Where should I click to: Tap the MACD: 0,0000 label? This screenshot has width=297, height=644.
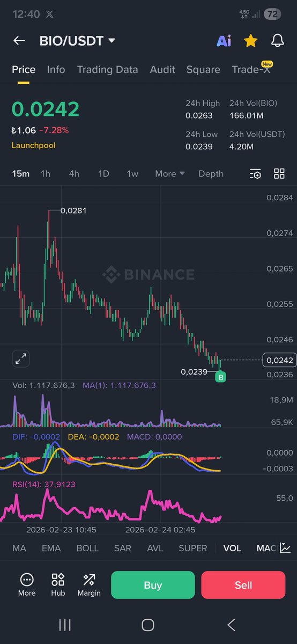click(x=154, y=437)
